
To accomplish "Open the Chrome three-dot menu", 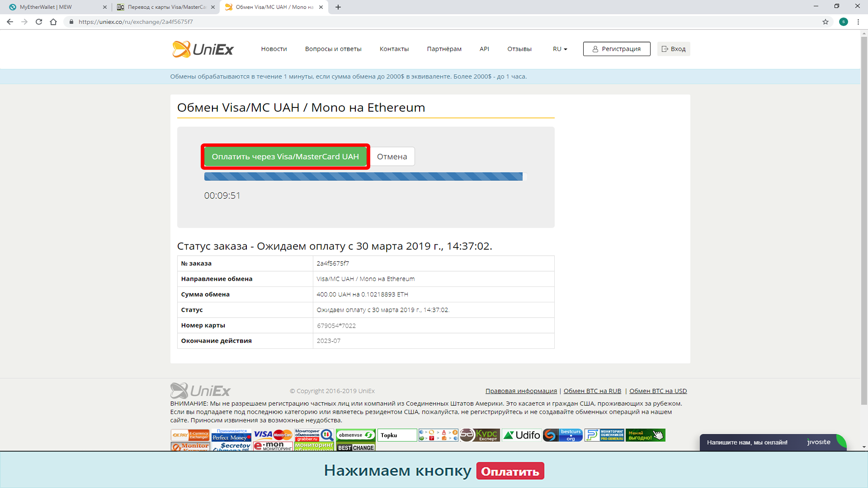I will tap(858, 22).
